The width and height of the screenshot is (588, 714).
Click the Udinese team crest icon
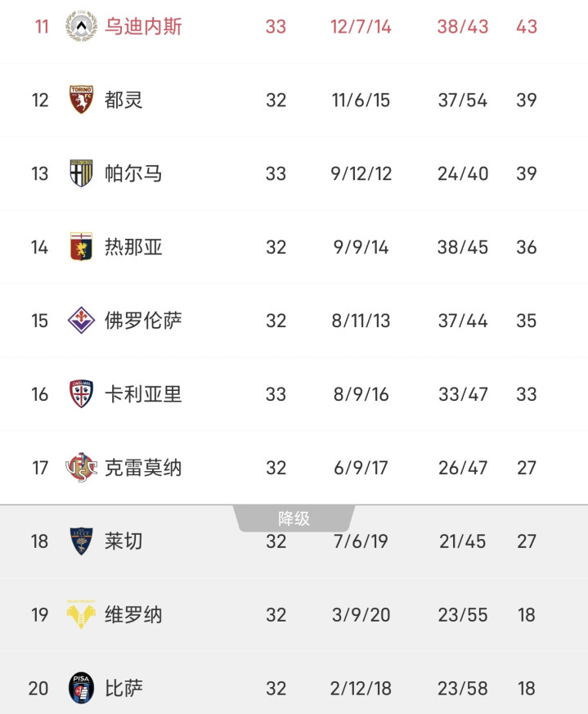(x=81, y=26)
